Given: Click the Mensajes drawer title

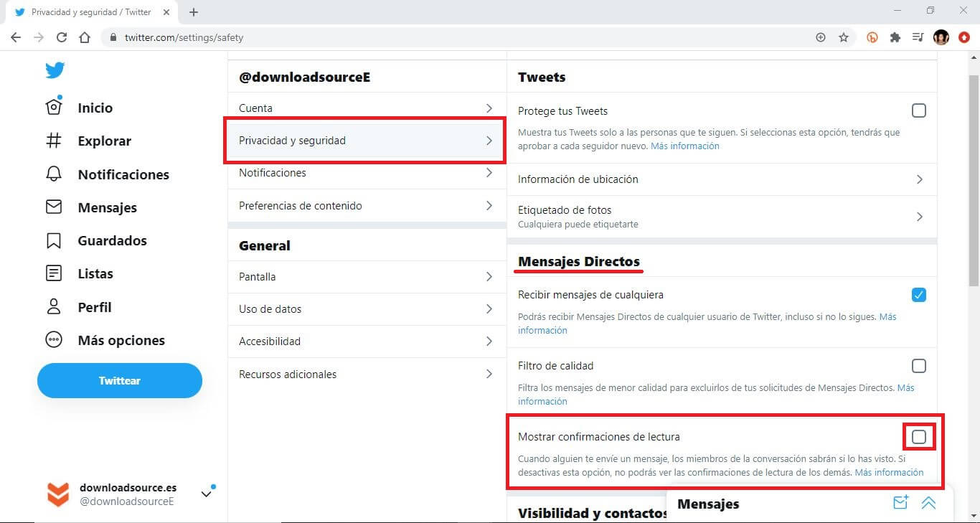Looking at the screenshot, I should pyautogui.click(x=708, y=504).
